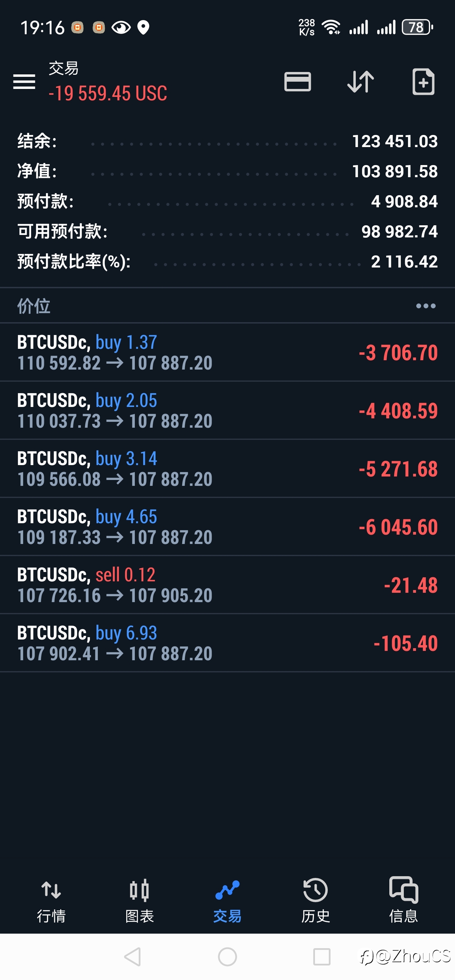This screenshot has width=455, height=980.
Task: Select the sell 0.12 BTCUSDc position
Action: (227, 585)
